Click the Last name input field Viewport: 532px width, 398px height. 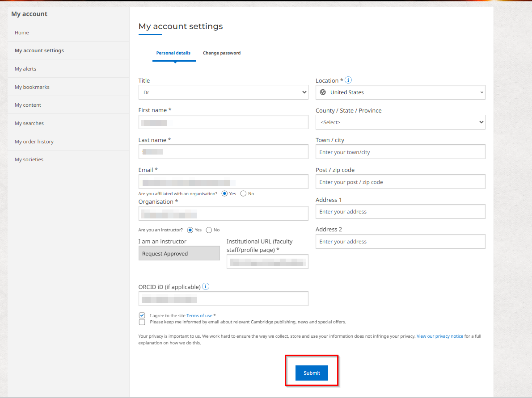223,152
